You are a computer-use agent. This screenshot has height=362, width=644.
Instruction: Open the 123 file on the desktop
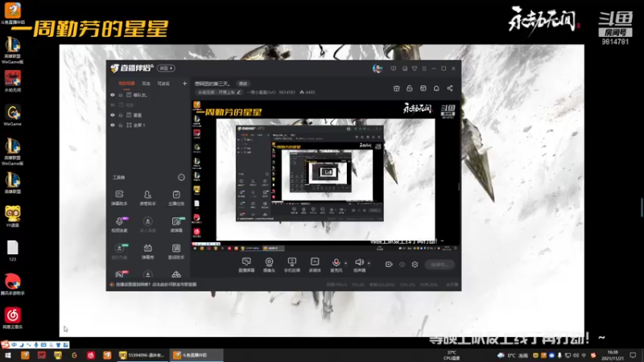[x=12, y=250]
